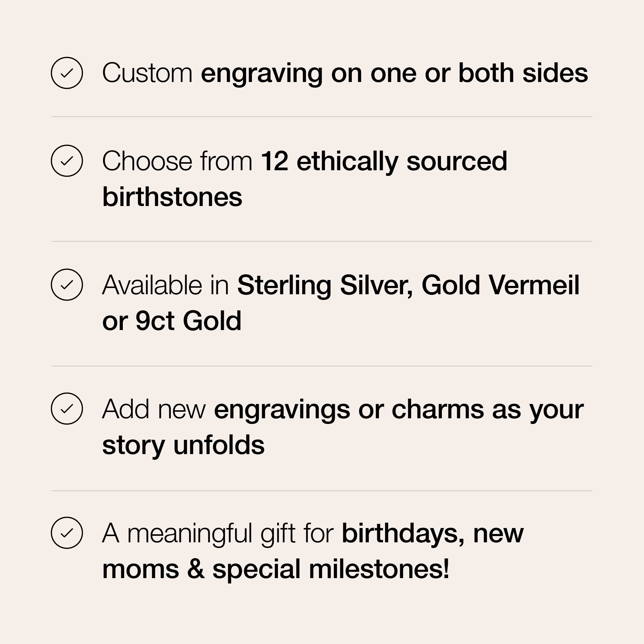This screenshot has width=644, height=644.
Task: Click the checkmark icon beside Custom engraving
Action: 67,73
